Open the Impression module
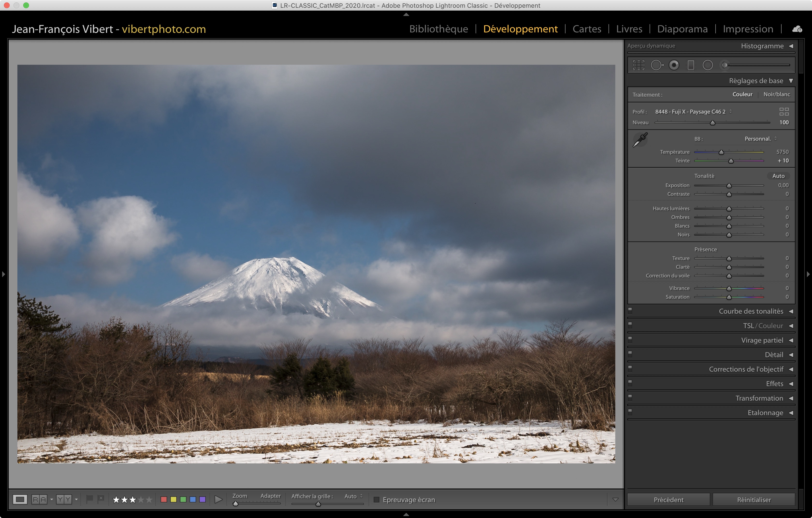The height and width of the screenshot is (518, 812). [747, 29]
